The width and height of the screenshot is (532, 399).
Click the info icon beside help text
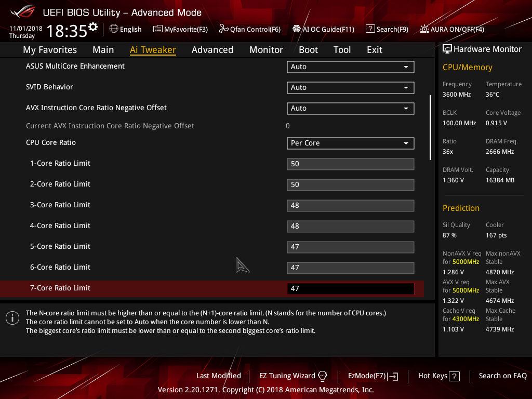pyautogui.click(x=12, y=318)
